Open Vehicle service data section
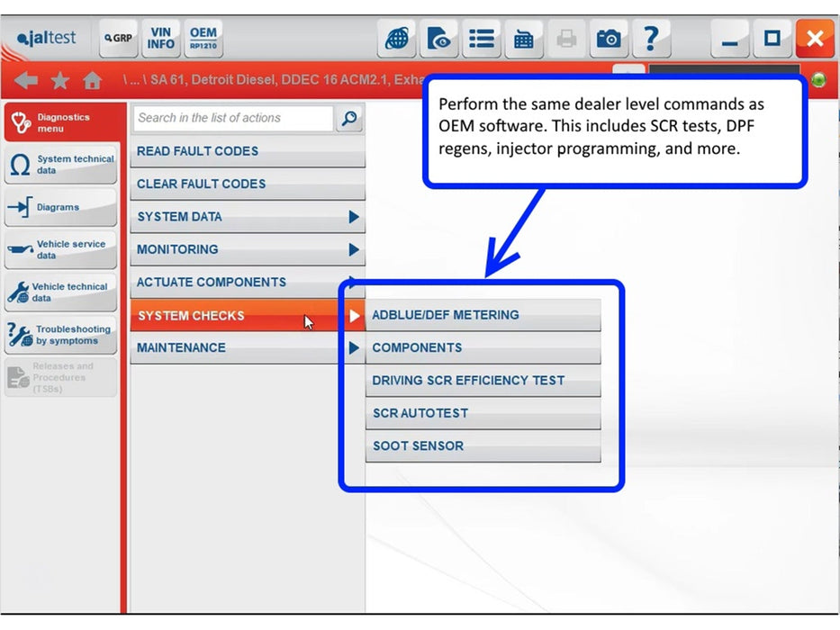The height and width of the screenshot is (630, 840). pos(60,249)
